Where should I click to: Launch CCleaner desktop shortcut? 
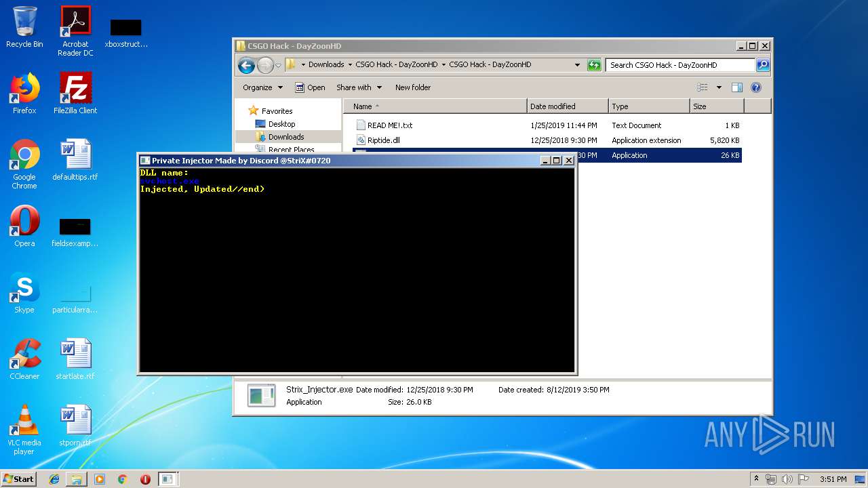[x=24, y=359]
